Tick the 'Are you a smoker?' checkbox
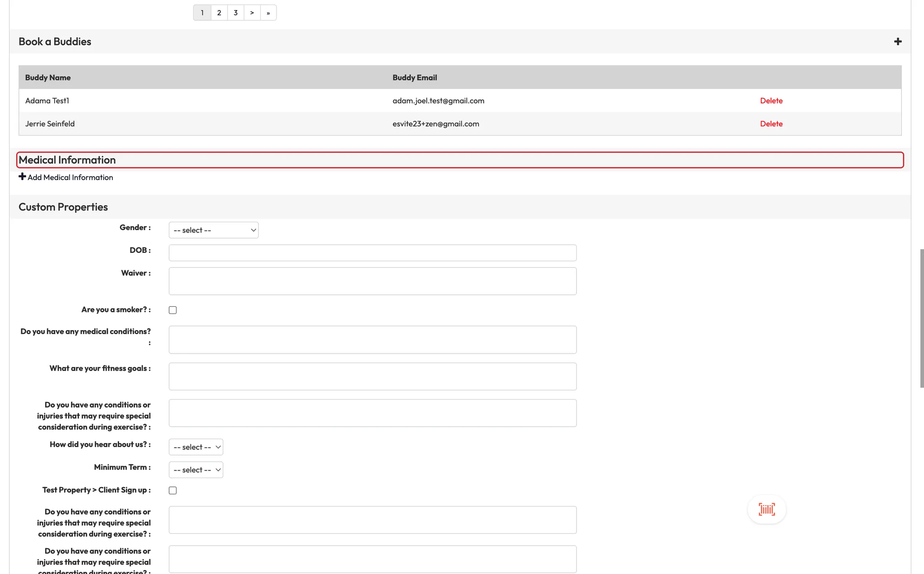Screen dimensions: 924x574 pos(173,310)
